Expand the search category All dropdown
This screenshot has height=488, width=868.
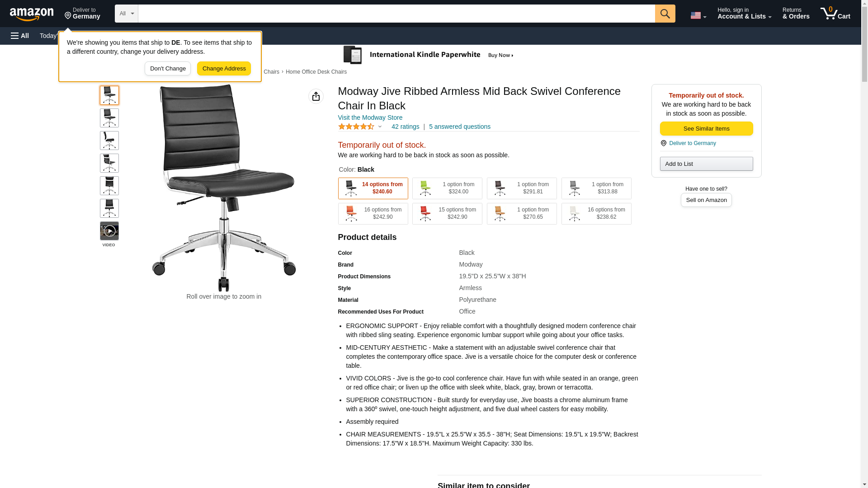126,14
